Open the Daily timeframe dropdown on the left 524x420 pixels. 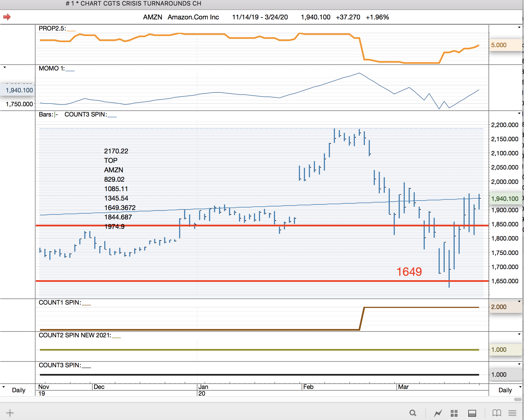pyautogui.click(x=4, y=386)
